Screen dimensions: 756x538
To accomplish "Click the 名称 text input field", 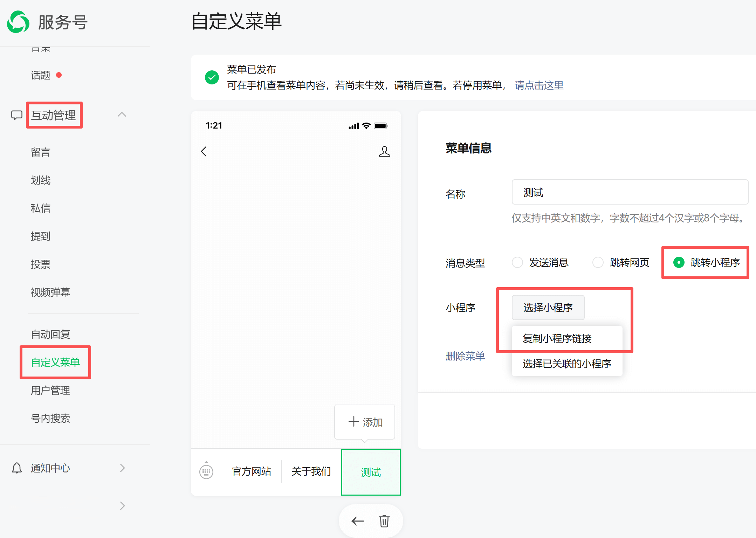I will (x=630, y=192).
